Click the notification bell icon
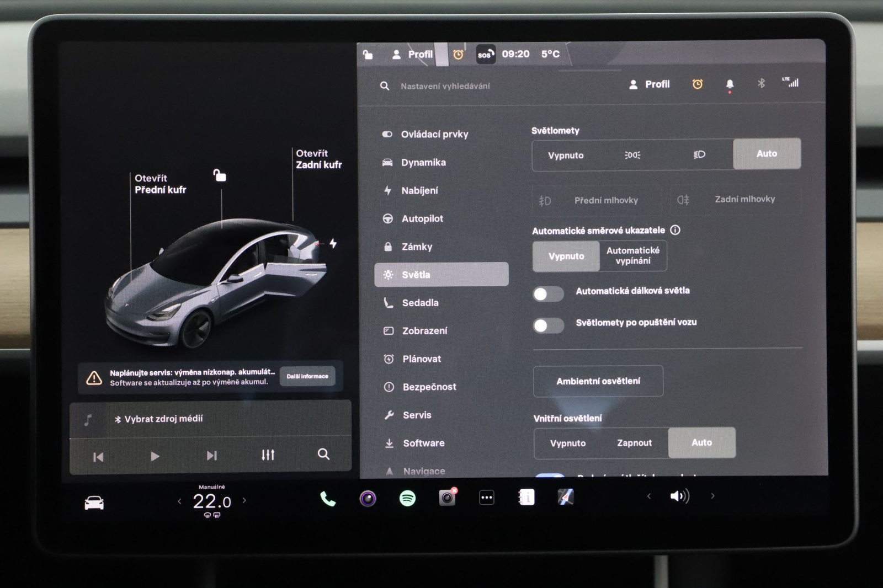The image size is (883, 588). click(x=730, y=84)
